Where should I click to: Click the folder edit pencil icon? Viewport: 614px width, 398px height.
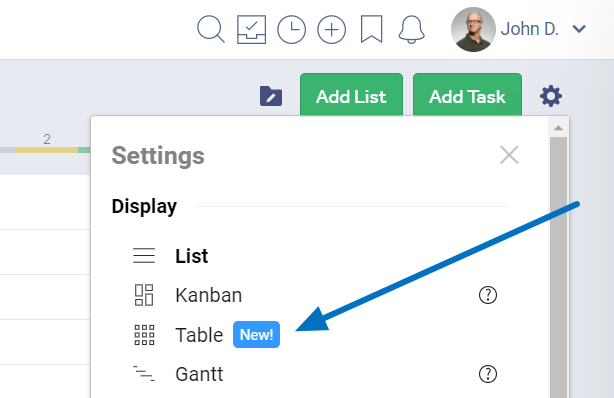coord(271,96)
